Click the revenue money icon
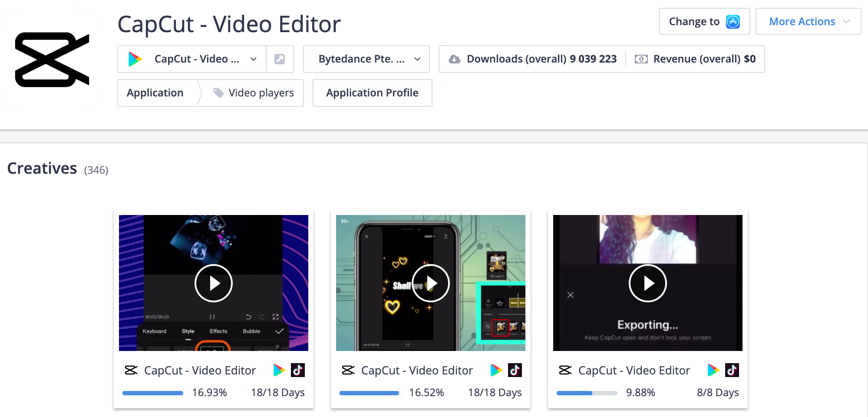868x417 pixels. (x=641, y=59)
